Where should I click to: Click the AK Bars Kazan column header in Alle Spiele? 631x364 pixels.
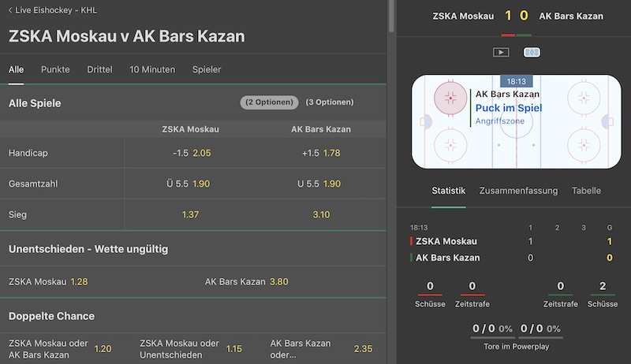[x=321, y=129]
